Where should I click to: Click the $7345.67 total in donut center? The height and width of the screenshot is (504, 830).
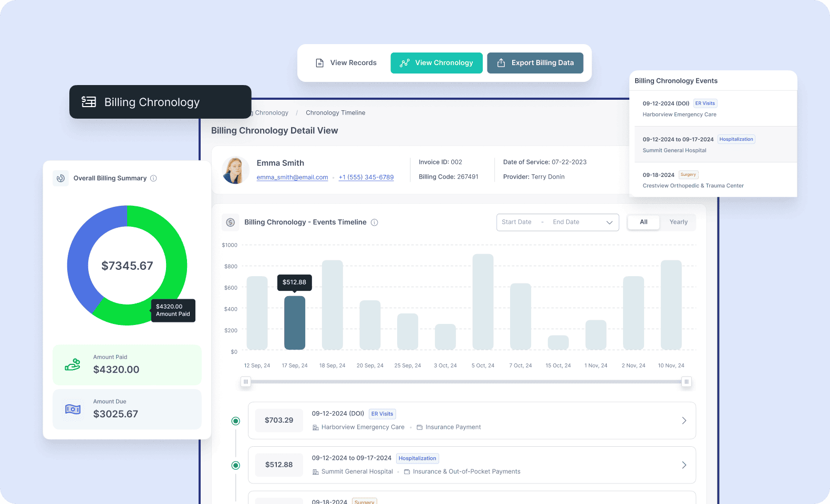pos(127,266)
